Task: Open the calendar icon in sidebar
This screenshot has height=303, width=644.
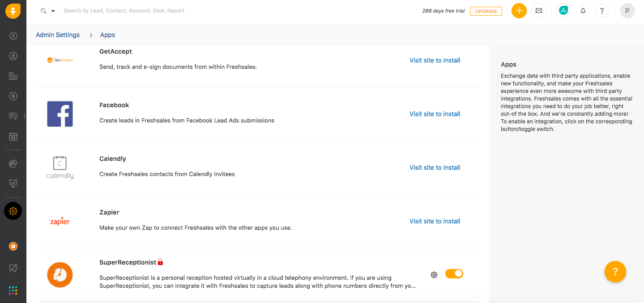Action: (13, 136)
